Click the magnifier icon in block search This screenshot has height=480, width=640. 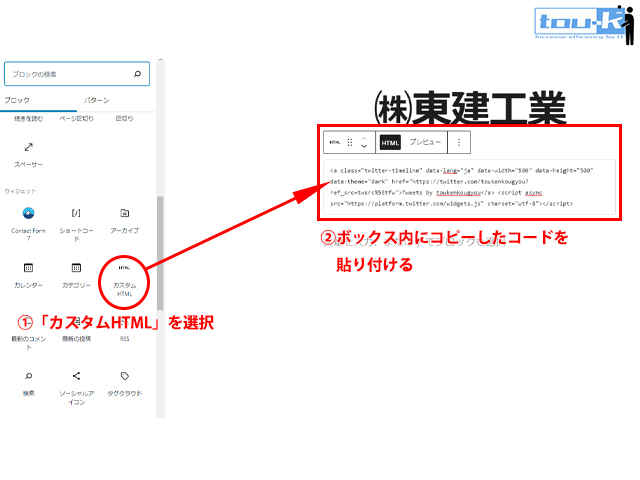click(x=138, y=74)
